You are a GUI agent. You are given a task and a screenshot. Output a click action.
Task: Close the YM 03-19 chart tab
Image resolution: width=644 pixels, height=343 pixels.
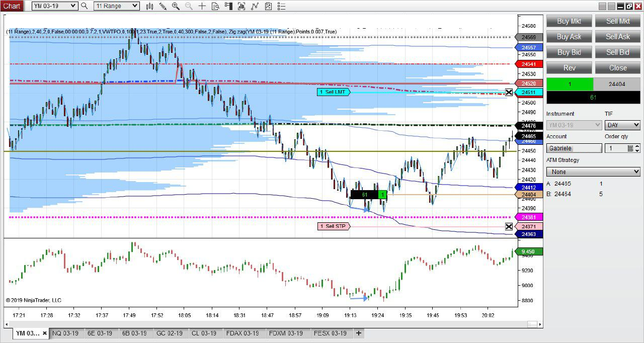pos(45,333)
